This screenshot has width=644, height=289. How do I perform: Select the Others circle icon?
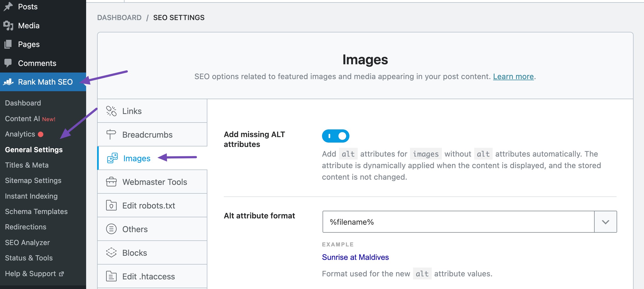pyautogui.click(x=111, y=229)
